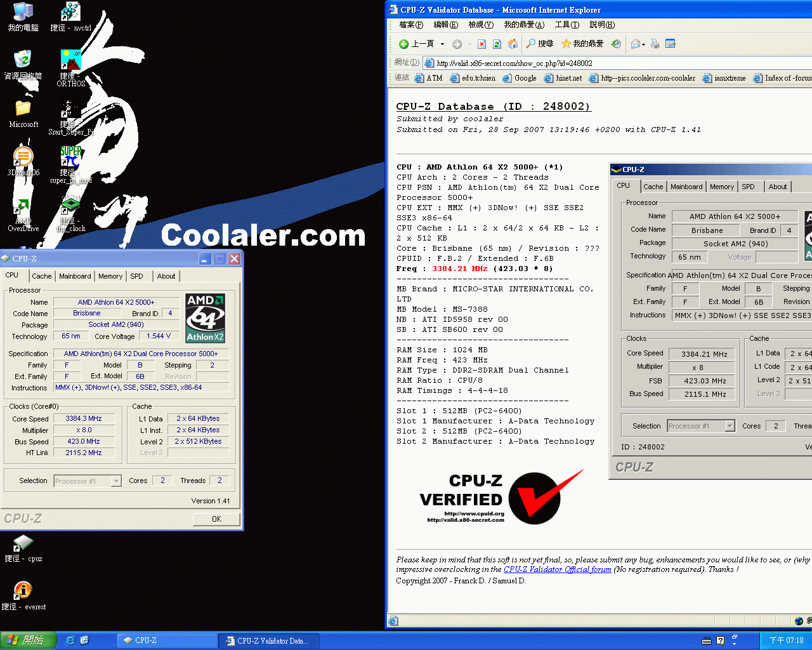The width and height of the screenshot is (812, 650).
Task: Open the ATM link in IE Links bar
Action: coord(429,78)
